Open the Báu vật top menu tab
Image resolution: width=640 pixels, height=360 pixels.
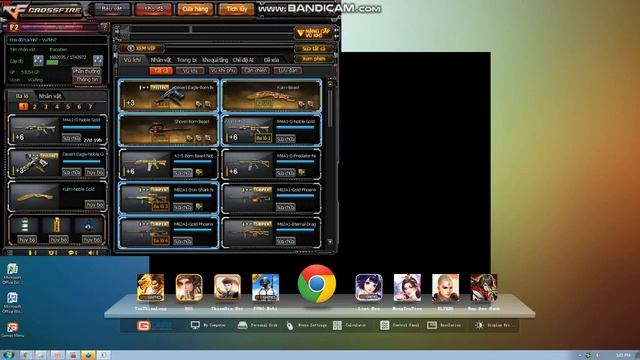coord(112,9)
